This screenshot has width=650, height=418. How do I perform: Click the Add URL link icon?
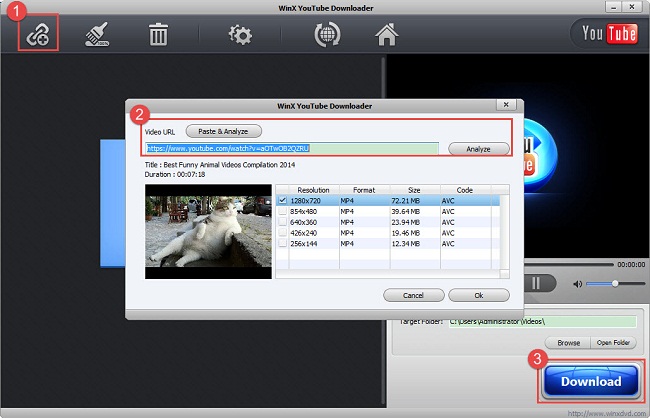(38, 34)
